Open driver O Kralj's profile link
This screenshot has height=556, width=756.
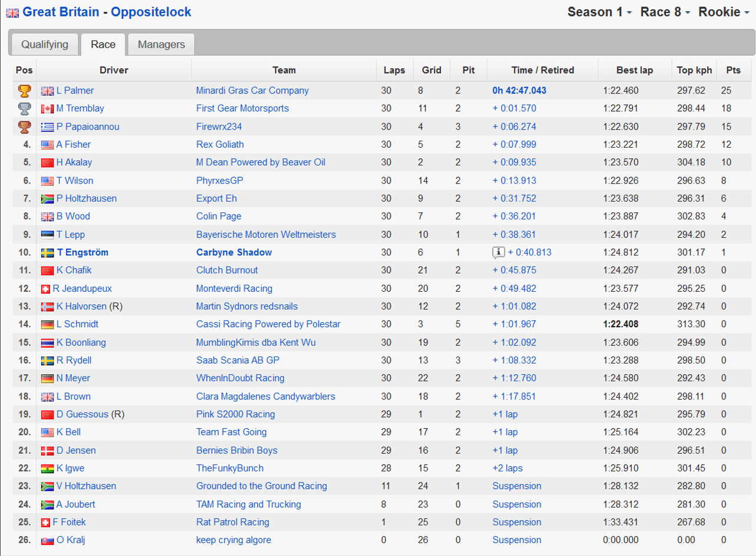tap(72, 540)
